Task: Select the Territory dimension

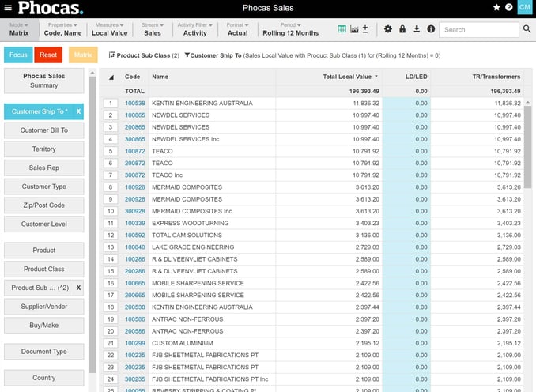Action: (43, 149)
